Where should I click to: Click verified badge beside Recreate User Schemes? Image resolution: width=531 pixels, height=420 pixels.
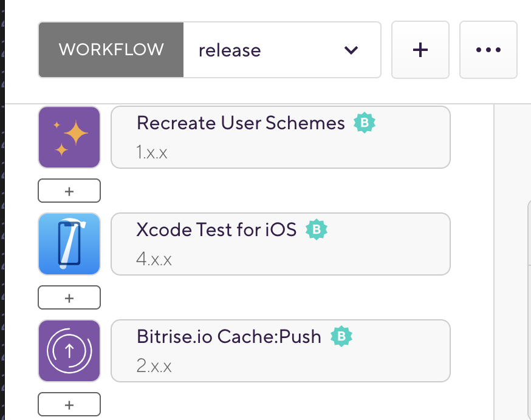[365, 123]
